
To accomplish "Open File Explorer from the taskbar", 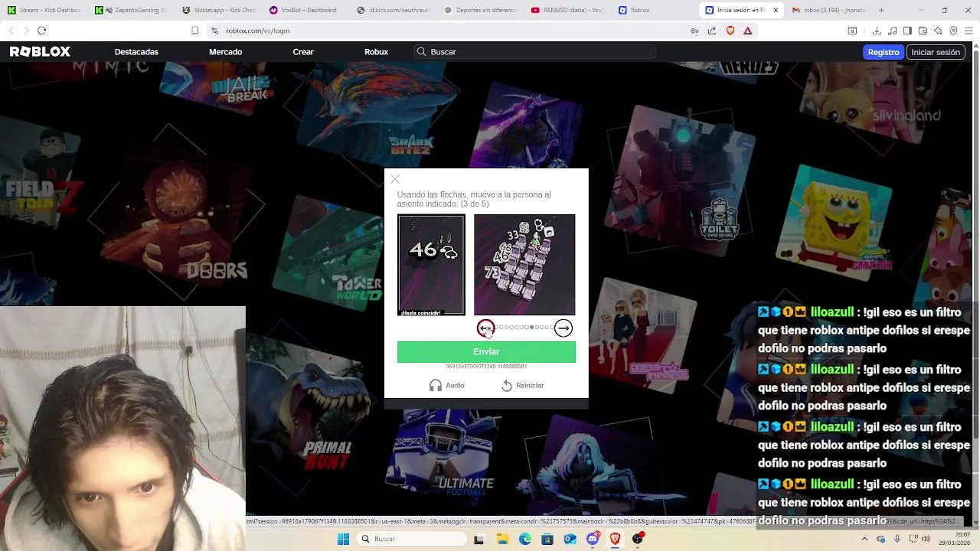I will click(502, 539).
